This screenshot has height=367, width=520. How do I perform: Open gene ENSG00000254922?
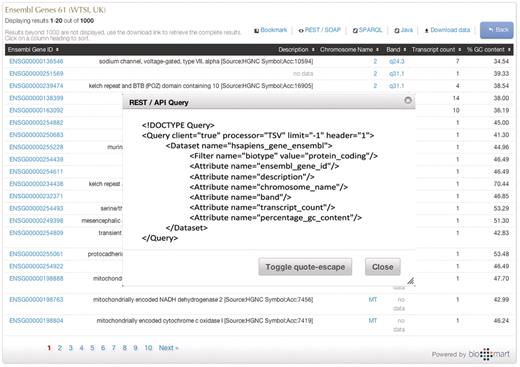point(36,266)
